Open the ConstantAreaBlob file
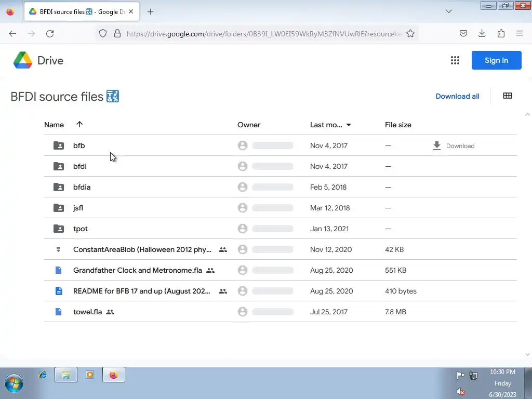532x399 pixels. tap(142, 249)
